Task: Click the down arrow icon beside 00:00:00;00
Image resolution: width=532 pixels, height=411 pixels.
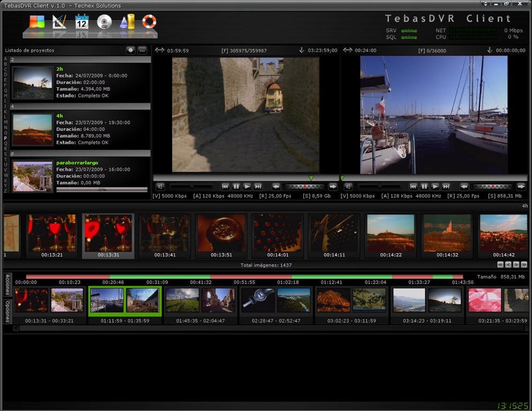Action: coord(490,50)
